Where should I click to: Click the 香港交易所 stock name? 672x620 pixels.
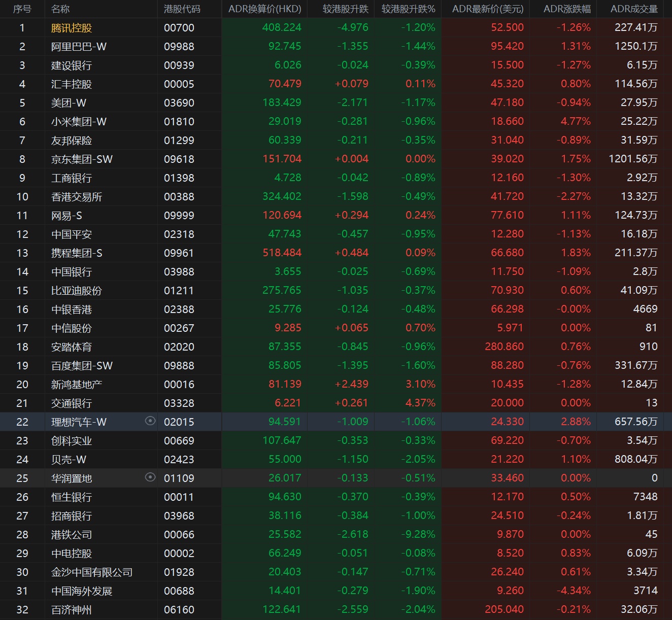(77, 197)
